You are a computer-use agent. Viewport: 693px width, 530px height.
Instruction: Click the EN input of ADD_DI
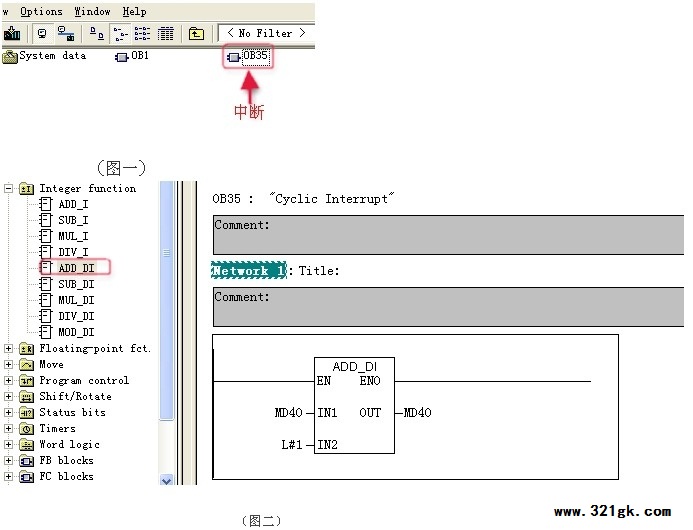(324, 381)
